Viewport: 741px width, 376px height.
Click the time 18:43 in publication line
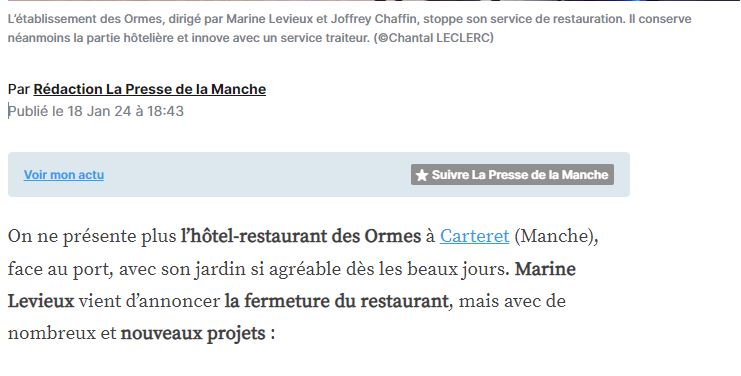165,111
